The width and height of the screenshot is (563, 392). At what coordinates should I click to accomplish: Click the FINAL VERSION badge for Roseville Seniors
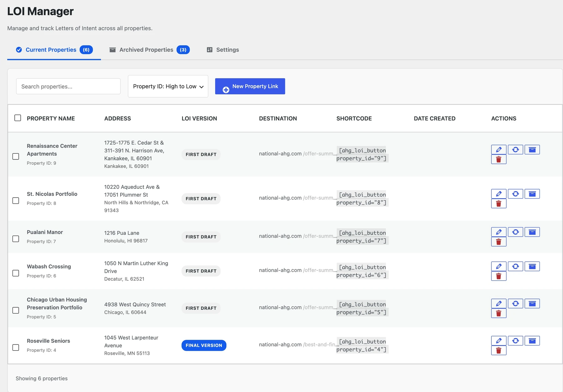pyautogui.click(x=204, y=345)
